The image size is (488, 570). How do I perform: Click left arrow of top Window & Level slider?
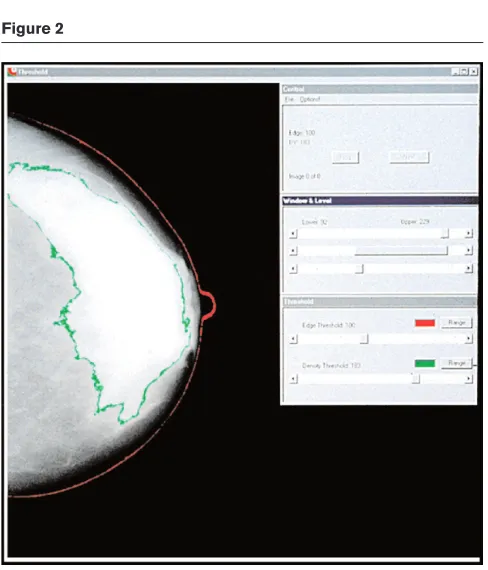293,233
